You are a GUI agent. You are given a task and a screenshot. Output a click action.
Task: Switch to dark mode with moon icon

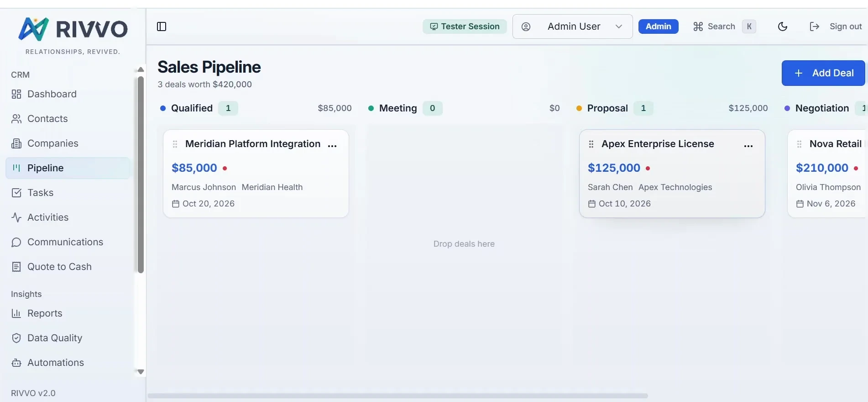click(x=783, y=26)
